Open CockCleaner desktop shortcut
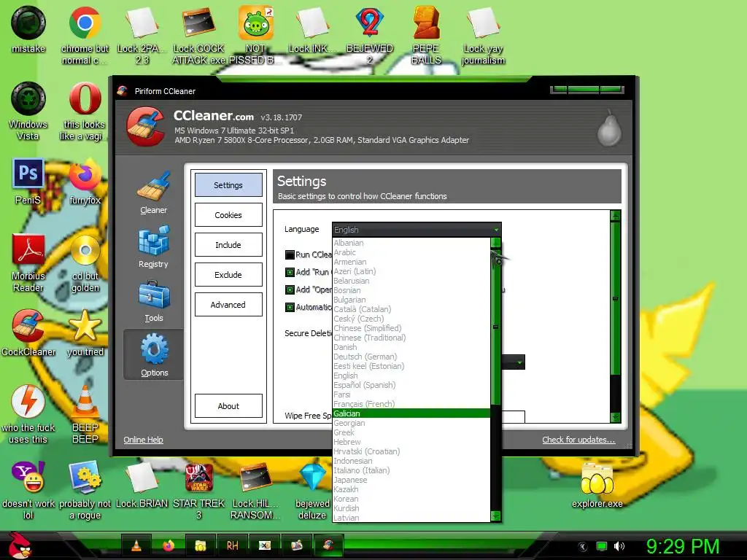Screen dimensions: 747x560 [28, 332]
